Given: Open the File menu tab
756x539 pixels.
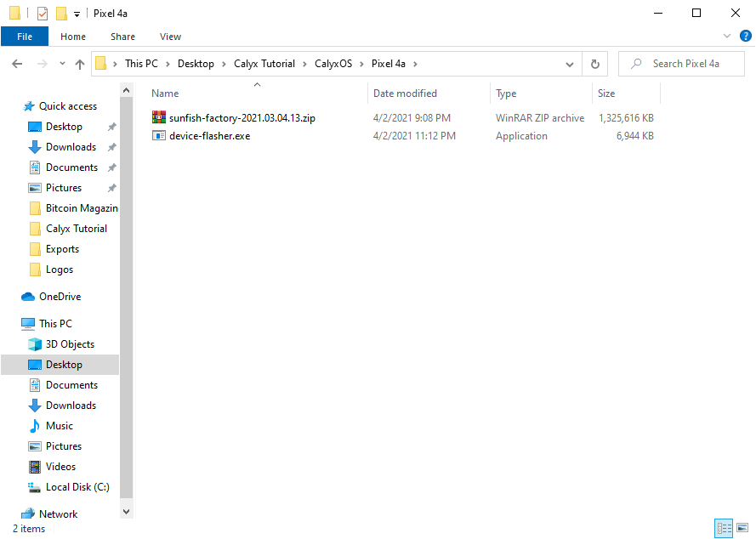Looking at the screenshot, I should (25, 37).
